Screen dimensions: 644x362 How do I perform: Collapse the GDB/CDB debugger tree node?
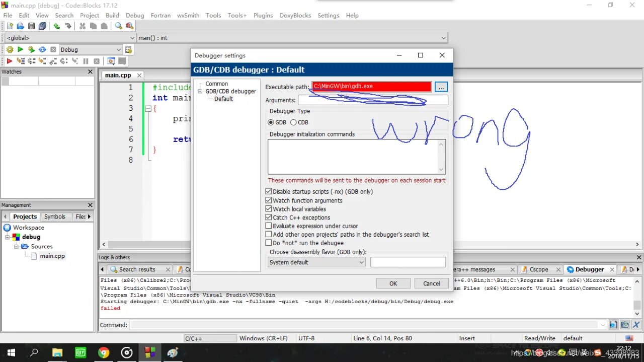click(x=201, y=91)
